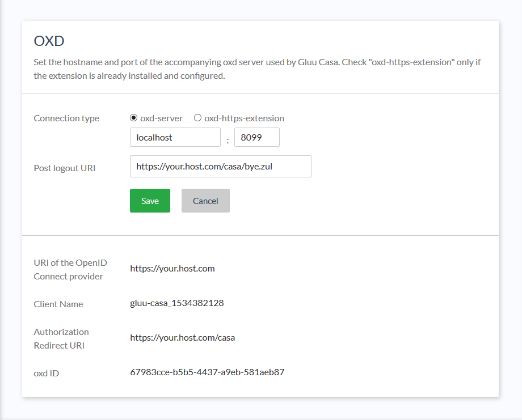Click the Connection type label
This screenshot has height=420, width=522.
click(x=66, y=118)
